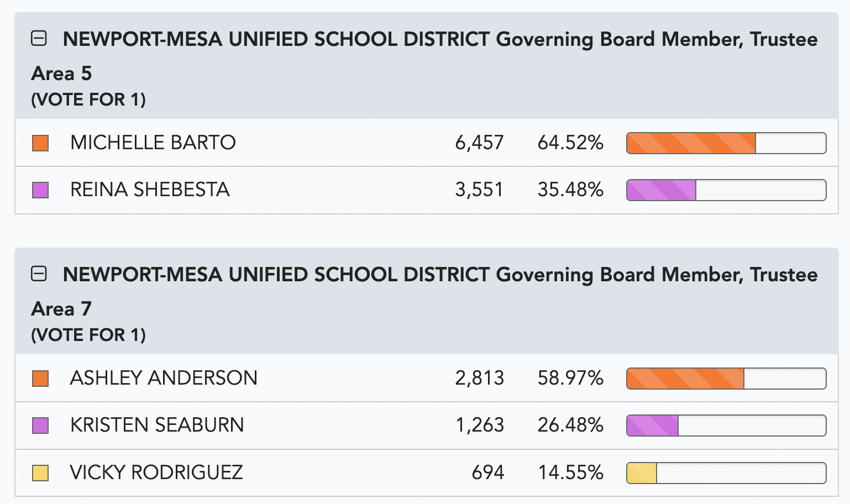Select the Ashley Anderson candidate name
The height and width of the screenshot is (504, 850).
point(164,378)
